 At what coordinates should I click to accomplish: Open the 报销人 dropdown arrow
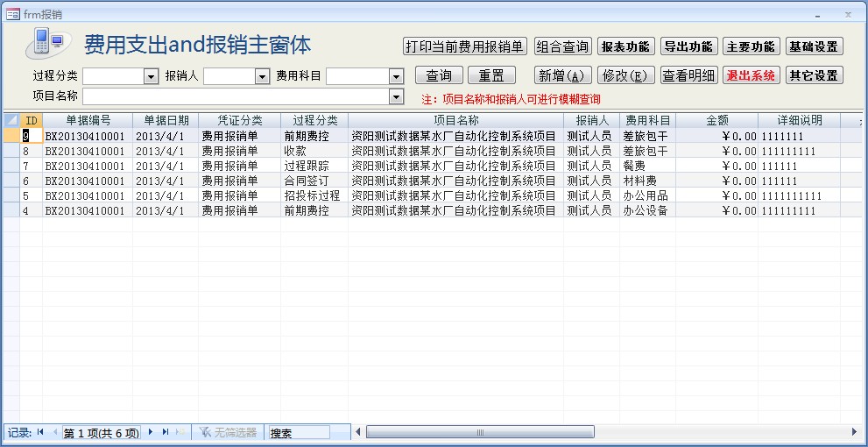(263, 77)
